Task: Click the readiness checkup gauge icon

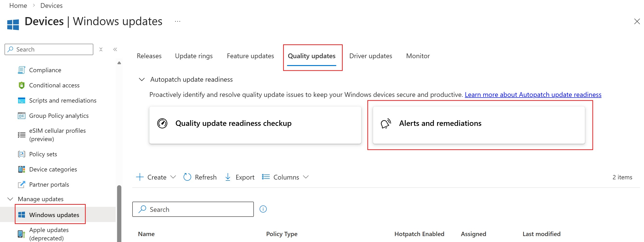Action: click(x=162, y=123)
